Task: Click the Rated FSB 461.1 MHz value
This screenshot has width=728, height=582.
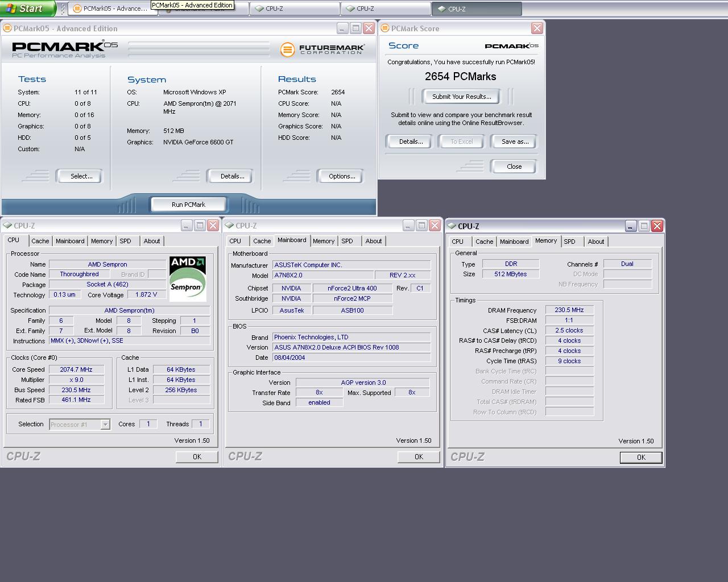Action: 76,400
